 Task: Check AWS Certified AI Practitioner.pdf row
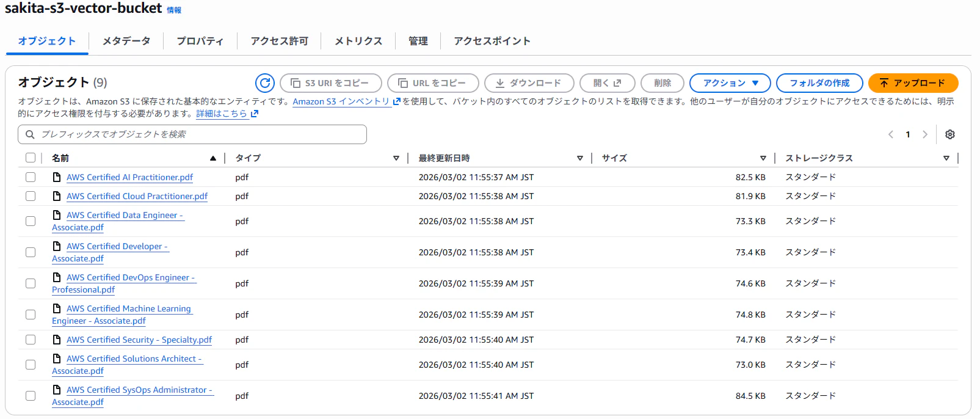coord(31,177)
